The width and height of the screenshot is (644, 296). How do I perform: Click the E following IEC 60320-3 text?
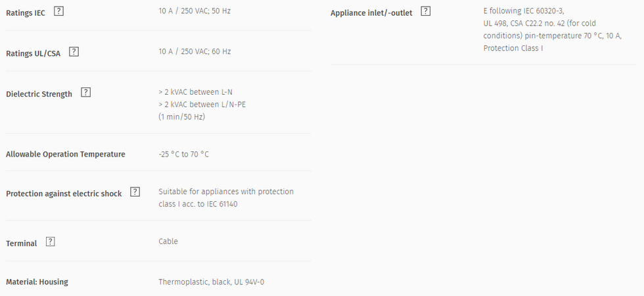click(x=524, y=11)
